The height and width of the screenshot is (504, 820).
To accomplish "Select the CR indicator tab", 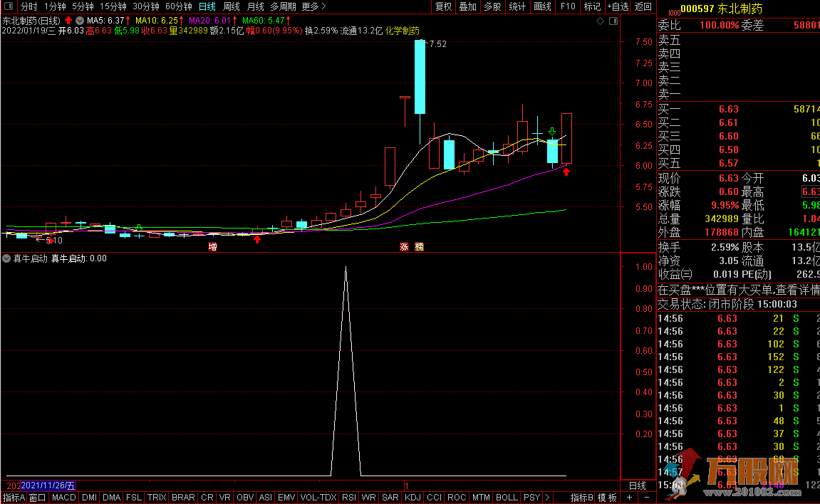I will click(207, 498).
